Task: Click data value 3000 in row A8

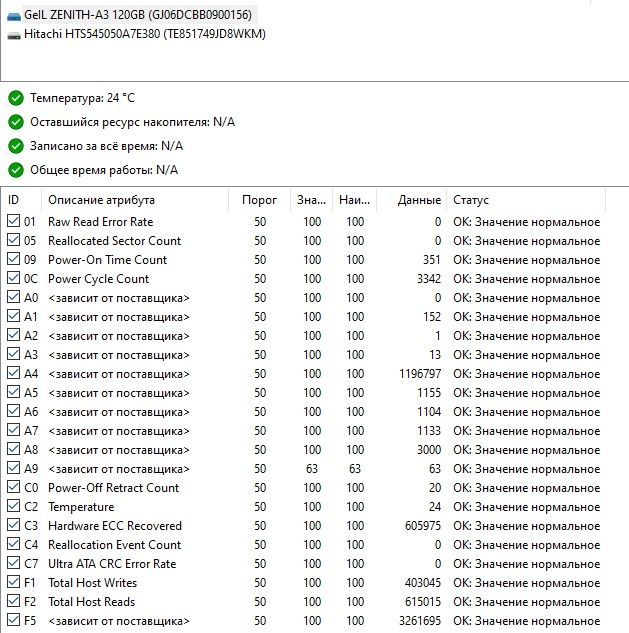Action: point(429,450)
